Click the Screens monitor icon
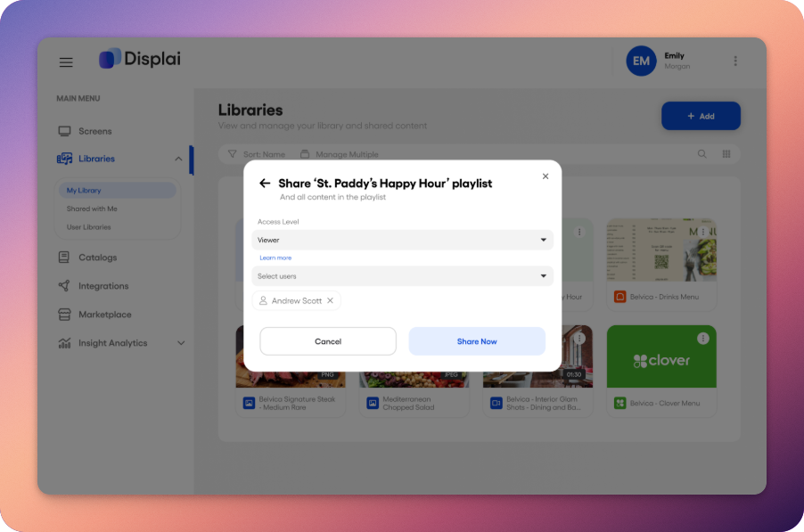The width and height of the screenshot is (804, 532). 64,131
